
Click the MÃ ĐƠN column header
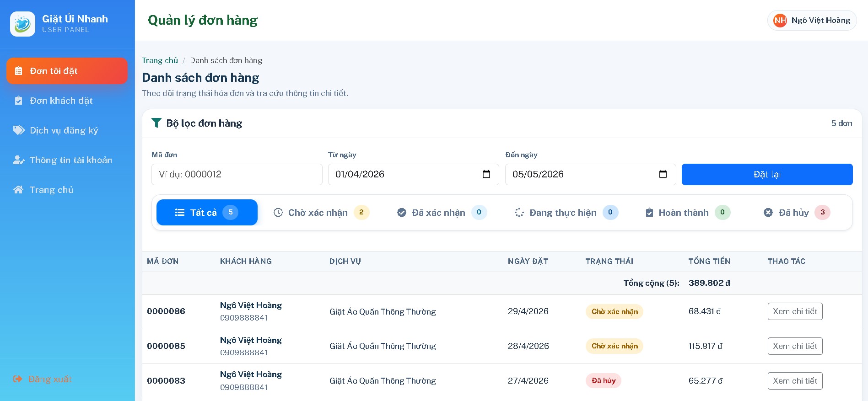click(x=163, y=262)
